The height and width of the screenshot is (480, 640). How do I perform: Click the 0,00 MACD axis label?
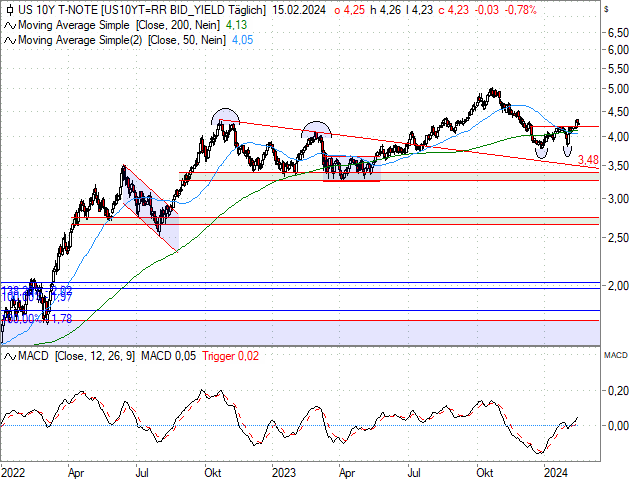pyautogui.click(x=618, y=426)
